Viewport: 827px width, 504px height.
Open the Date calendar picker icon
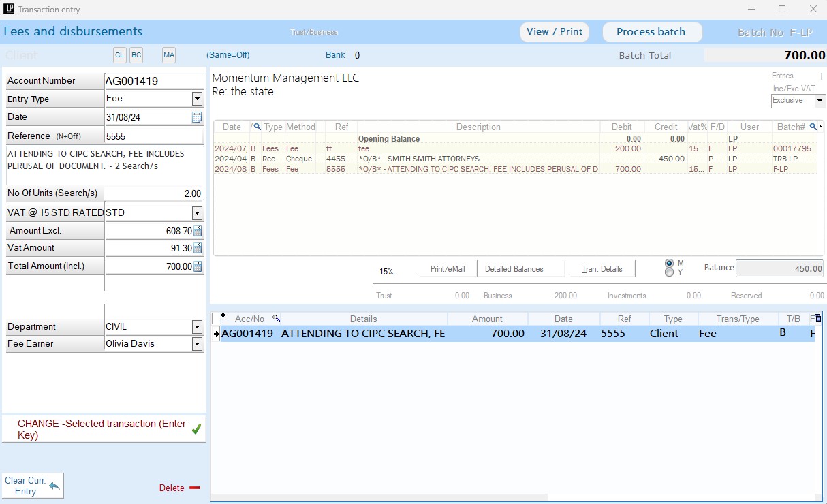(x=197, y=117)
